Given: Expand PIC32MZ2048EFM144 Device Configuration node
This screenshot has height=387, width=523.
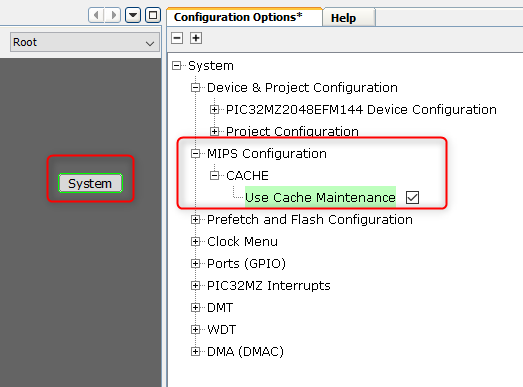Looking at the screenshot, I should point(214,109).
